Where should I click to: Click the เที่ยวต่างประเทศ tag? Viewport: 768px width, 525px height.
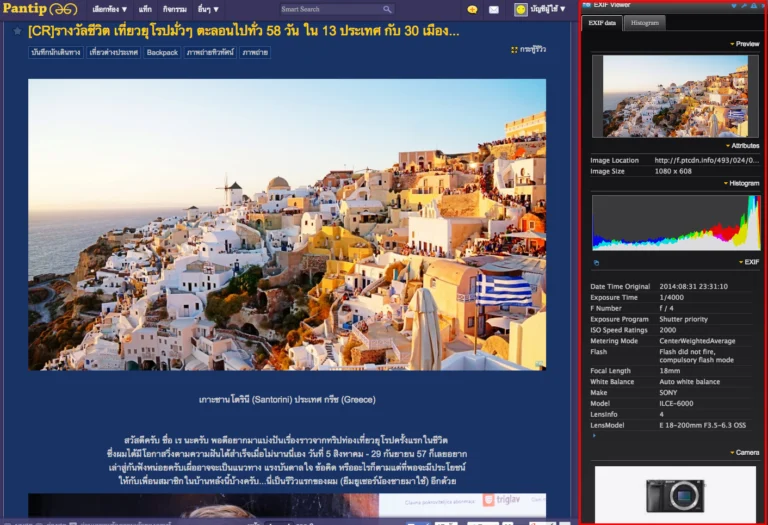point(114,52)
